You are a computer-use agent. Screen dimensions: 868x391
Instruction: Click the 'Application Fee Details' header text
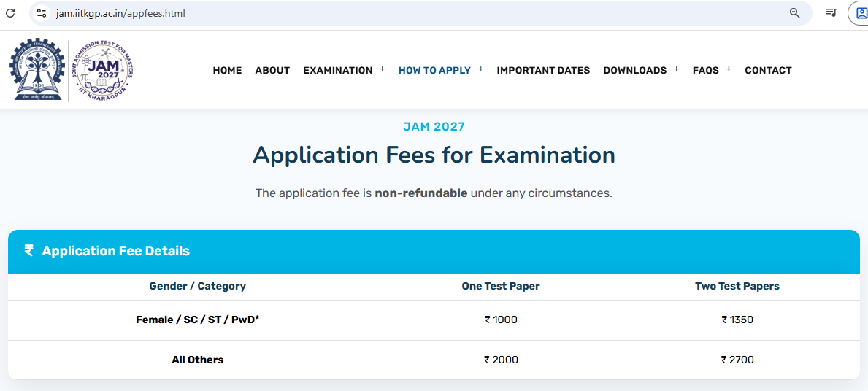[x=115, y=251]
